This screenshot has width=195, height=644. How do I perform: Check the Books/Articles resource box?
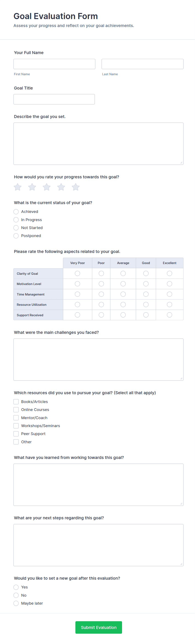pyautogui.click(x=16, y=402)
